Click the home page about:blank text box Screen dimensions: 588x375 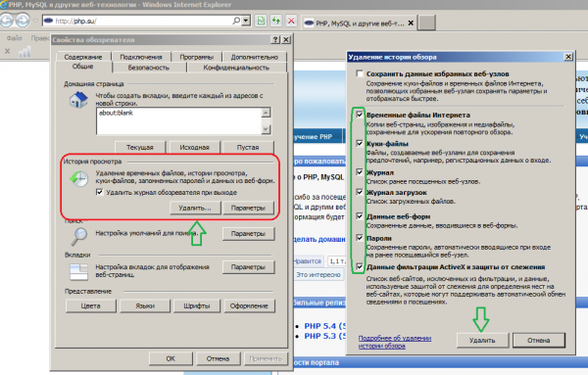point(179,121)
